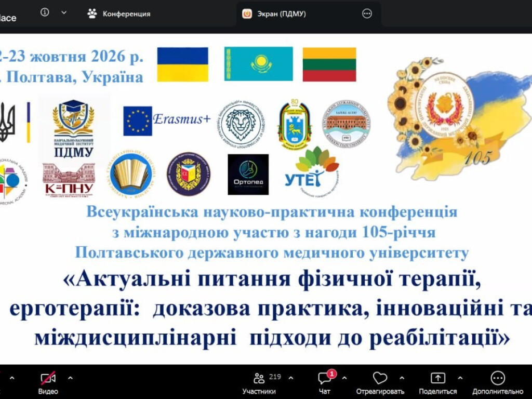Click the Erasmus+ logo on slide
This screenshot has width=532, height=399.
pyautogui.click(x=167, y=121)
